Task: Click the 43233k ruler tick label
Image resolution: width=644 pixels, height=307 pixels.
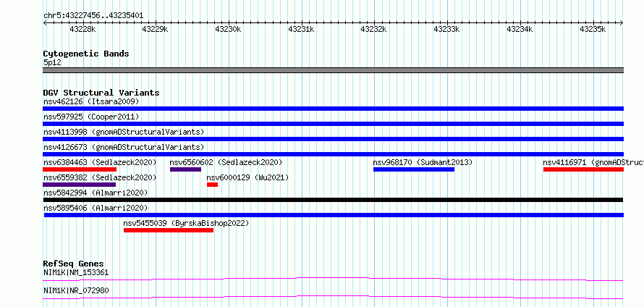Action: coord(446,29)
